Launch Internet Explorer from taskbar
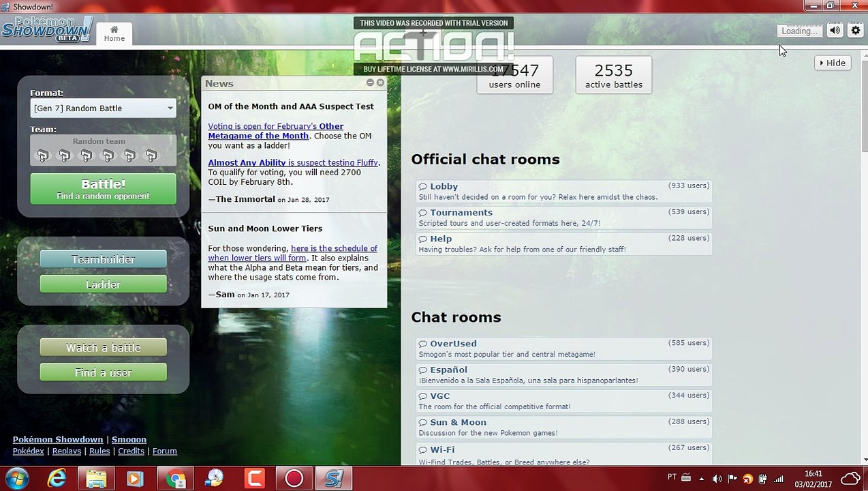 click(x=57, y=479)
